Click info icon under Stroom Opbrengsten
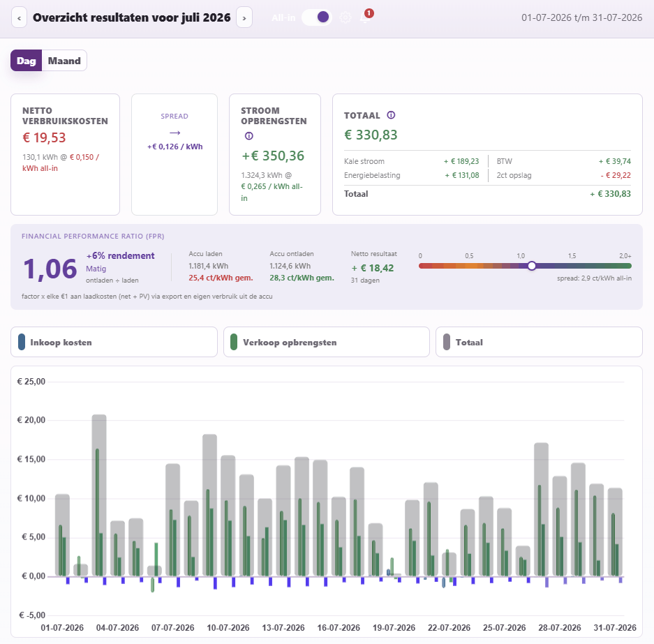This screenshot has height=644, width=654. click(x=249, y=136)
